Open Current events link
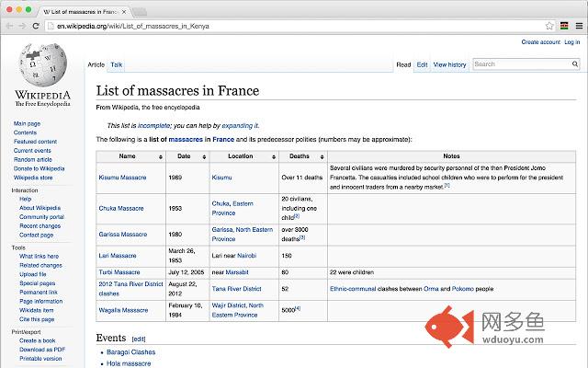 [x=32, y=151]
